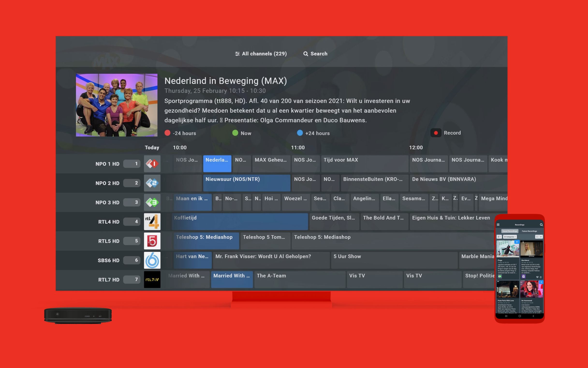Open the Search function in the TV guide
This screenshot has width=588, height=368.
coord(315,54)
